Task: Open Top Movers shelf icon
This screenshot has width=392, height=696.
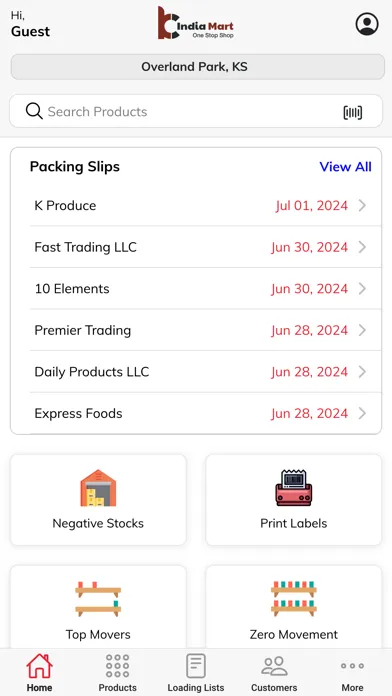Action: (98, 599)
